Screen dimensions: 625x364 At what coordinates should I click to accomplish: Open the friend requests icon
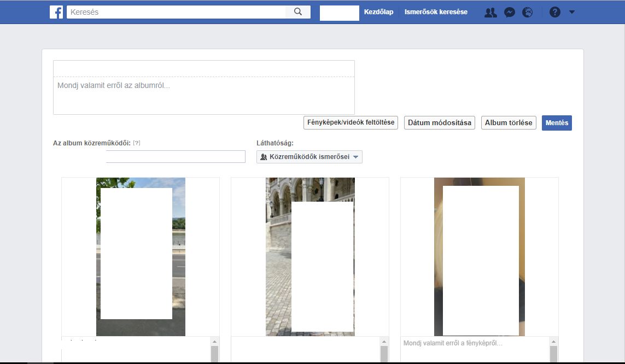point(490,13)
